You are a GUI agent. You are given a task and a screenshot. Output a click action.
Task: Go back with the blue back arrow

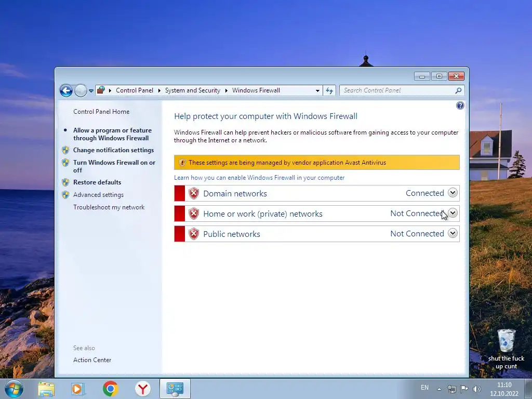66,90
